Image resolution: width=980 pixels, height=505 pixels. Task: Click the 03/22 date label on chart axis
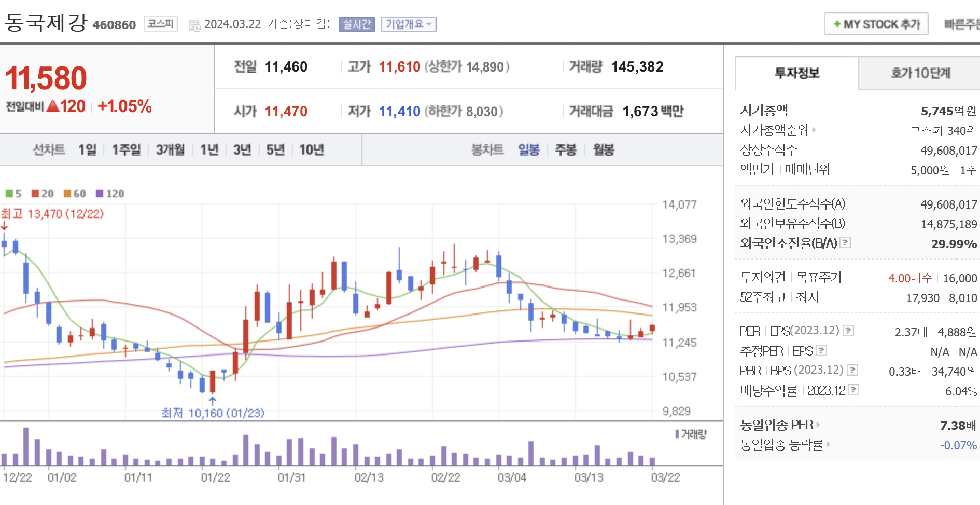(x=665, y=477)
